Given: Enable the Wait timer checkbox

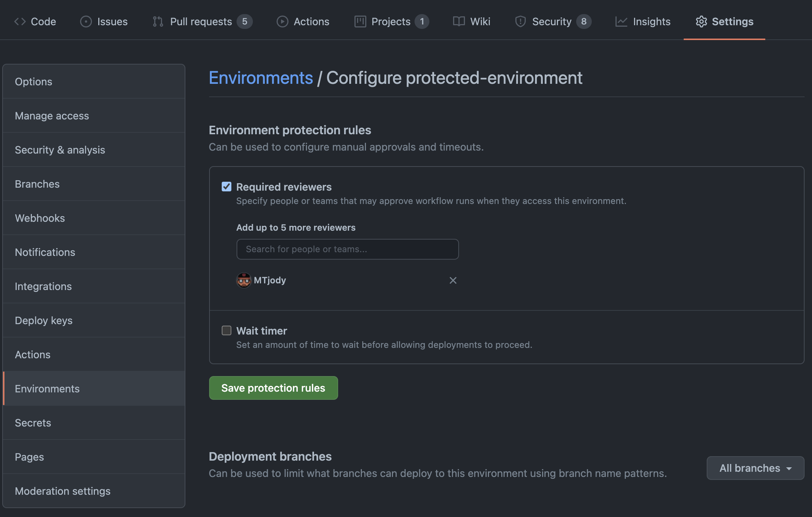Looking at the screenshot, I should [227, 330].
